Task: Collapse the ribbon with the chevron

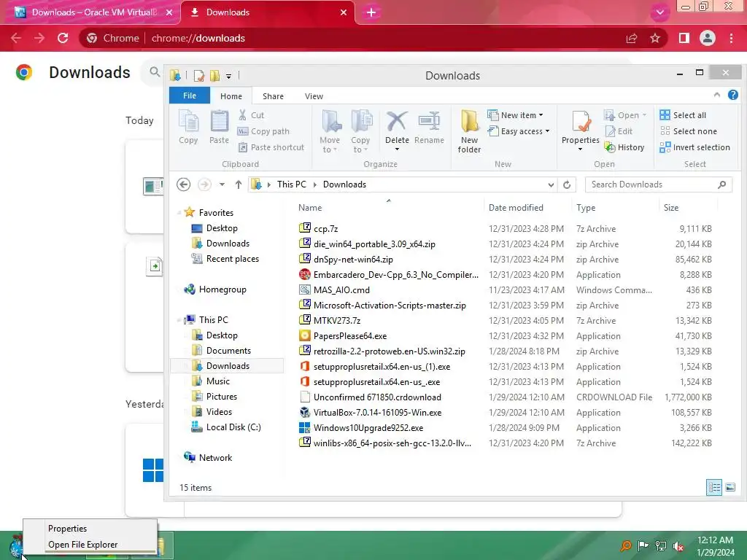Action: pos(716,95)
